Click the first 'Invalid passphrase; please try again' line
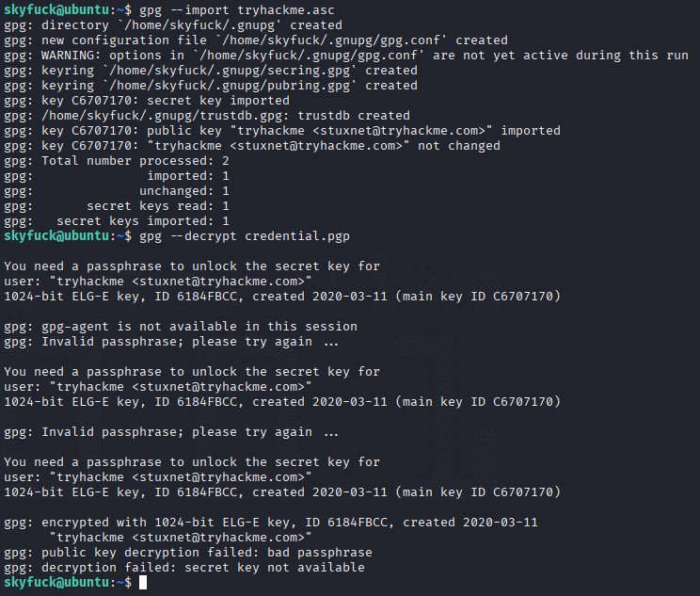This screenshot has width=700, height=596. pos(171,342)
